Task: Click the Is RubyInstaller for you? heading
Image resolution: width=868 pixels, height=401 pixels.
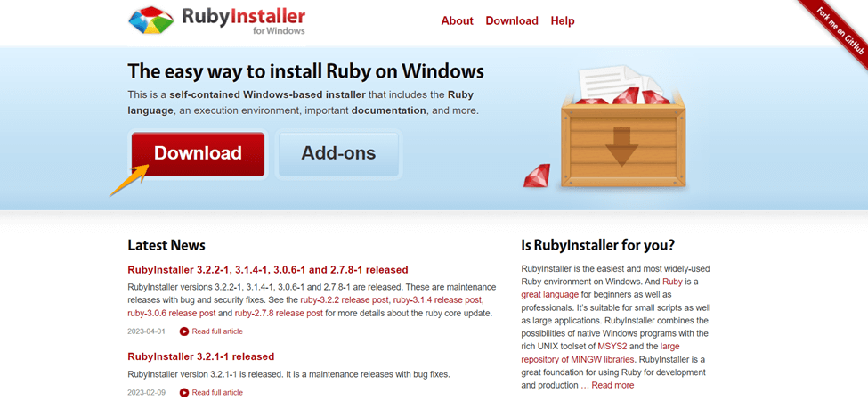Action: (x=598, y=245)
